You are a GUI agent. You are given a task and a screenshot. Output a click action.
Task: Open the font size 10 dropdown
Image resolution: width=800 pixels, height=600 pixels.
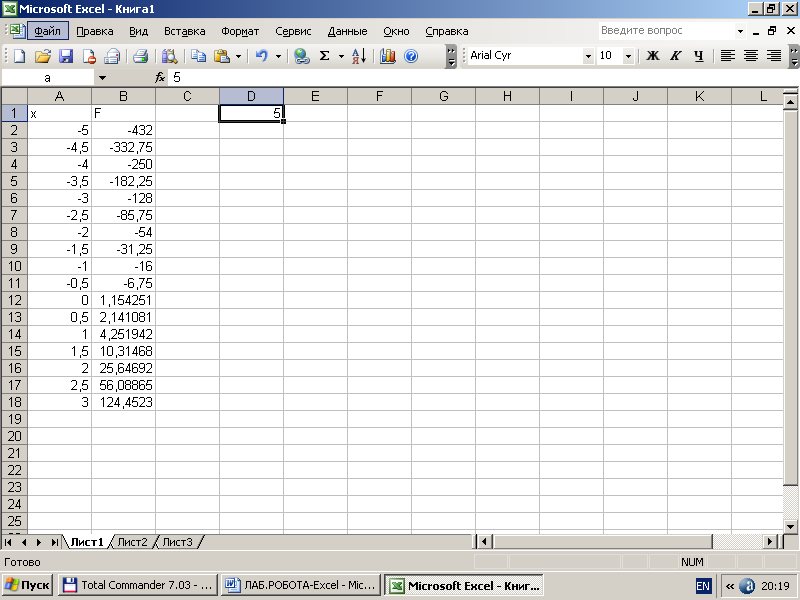click(629, 56)
